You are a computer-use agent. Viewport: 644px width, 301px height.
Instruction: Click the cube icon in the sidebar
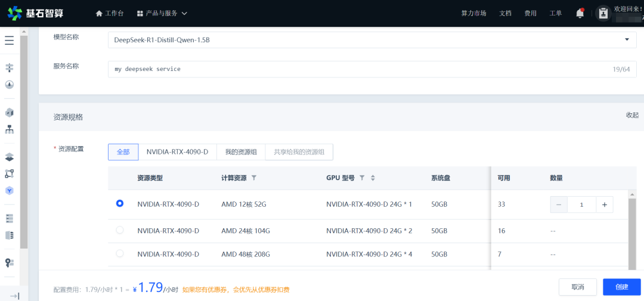(9, 113)
